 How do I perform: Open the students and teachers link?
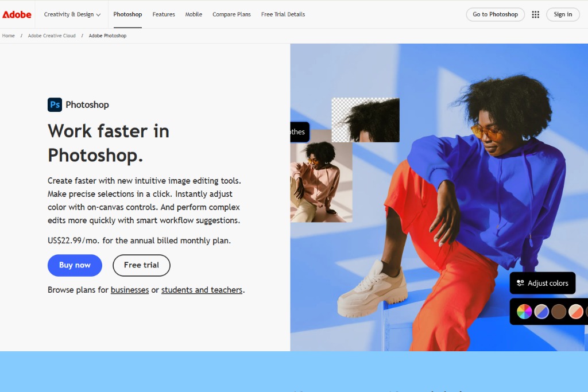[202, 290]
